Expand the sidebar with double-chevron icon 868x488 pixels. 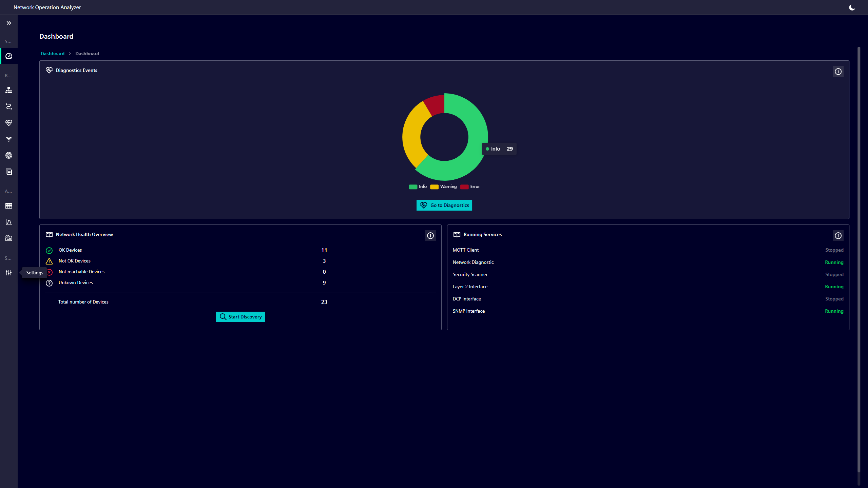(9, 23)
